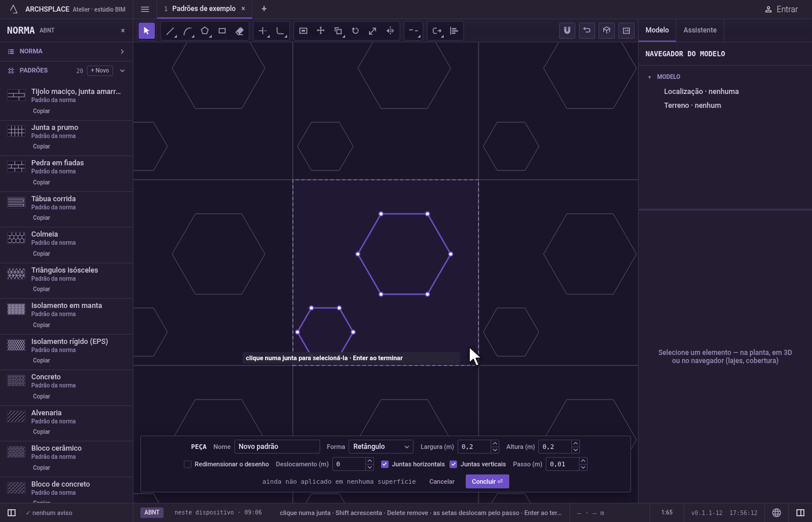Pick the line drawing tool

point(170,31)
